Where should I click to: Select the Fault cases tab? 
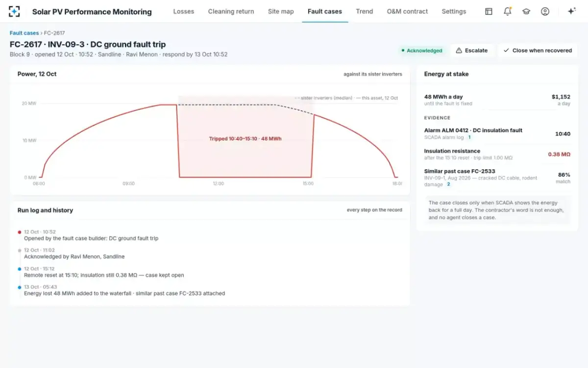point(325,11)
